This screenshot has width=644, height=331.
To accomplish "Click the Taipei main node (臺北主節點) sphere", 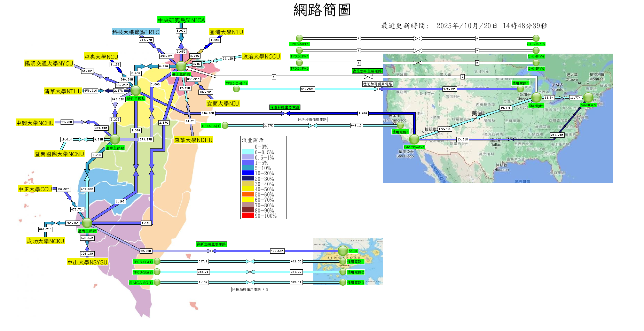I will tap(181, 66).
